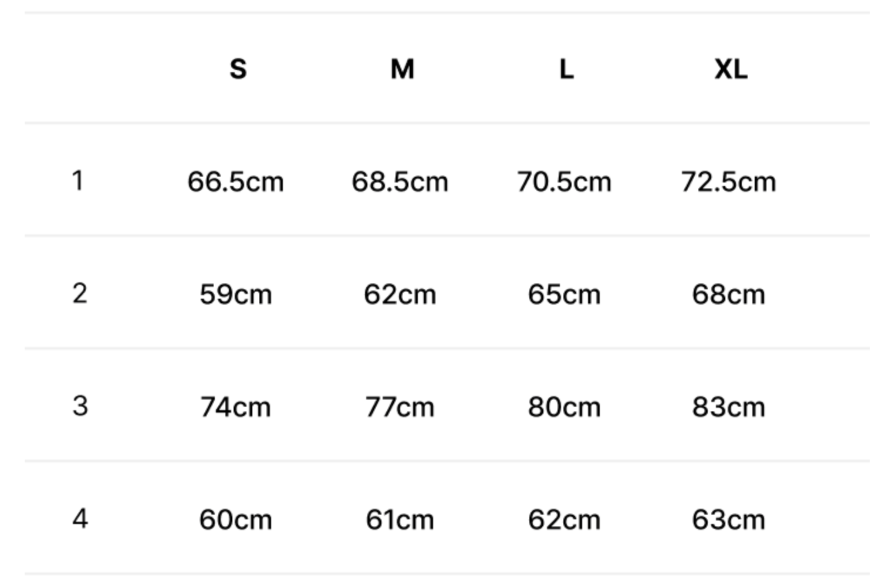This screenshot has width=875, height=588.
Task: Click the M size column header
Action: pos(402,69)
